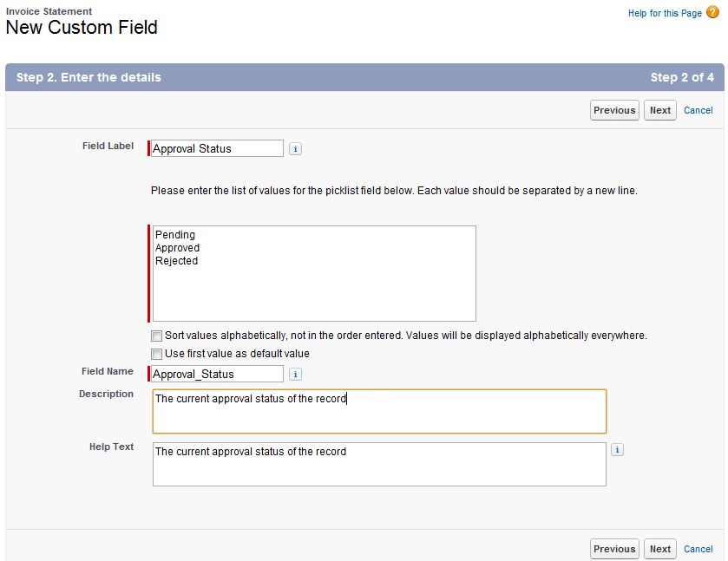Click the Cancel link at the top
Viewport: 728px width, 561px height.
point(698,110)
